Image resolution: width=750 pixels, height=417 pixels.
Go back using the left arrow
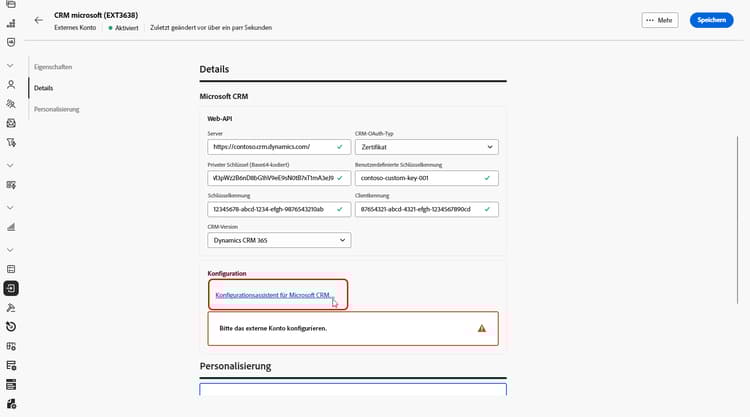click(39, 20)
